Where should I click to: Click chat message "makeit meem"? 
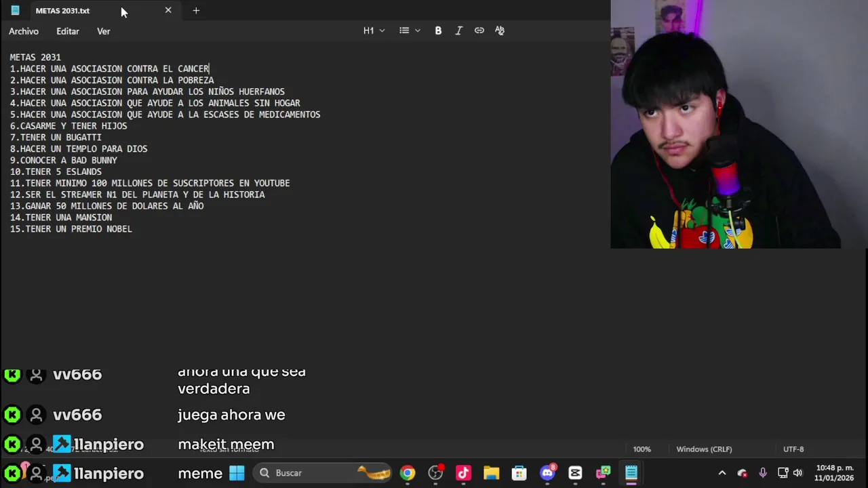click(x=226, y=445)
